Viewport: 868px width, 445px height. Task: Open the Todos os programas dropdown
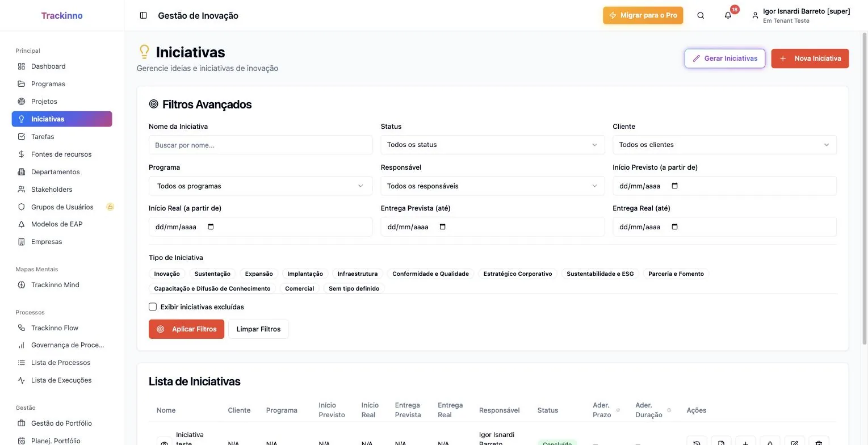click(x=261, y=186)
